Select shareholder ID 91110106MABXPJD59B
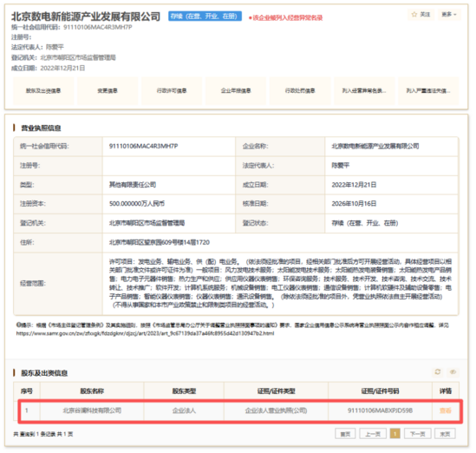Image resolution: width=476 pixels, height=453 pixels. tap(380, 410)
